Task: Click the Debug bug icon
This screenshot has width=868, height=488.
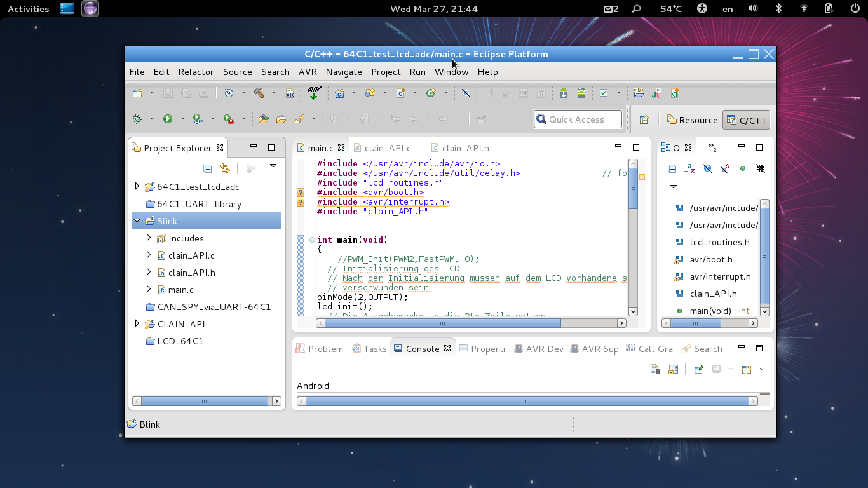Action: pos(137,119)
